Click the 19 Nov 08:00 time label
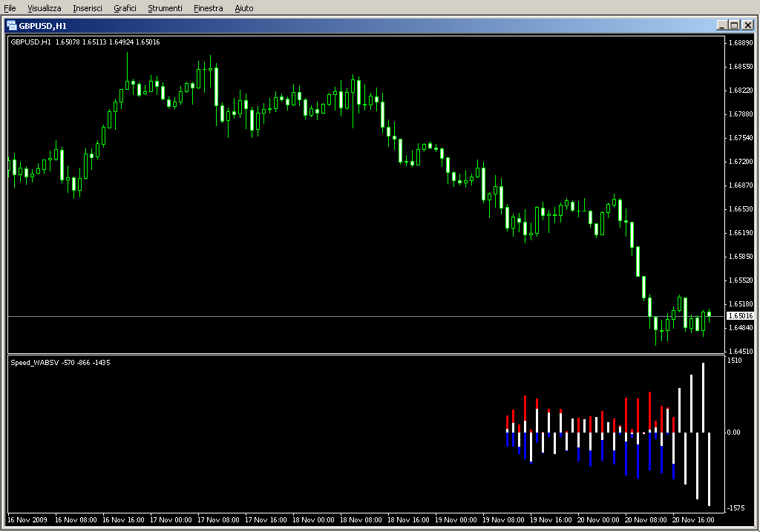Image resolution: width=760 pixels, height=532 pixels. (503, 520)
